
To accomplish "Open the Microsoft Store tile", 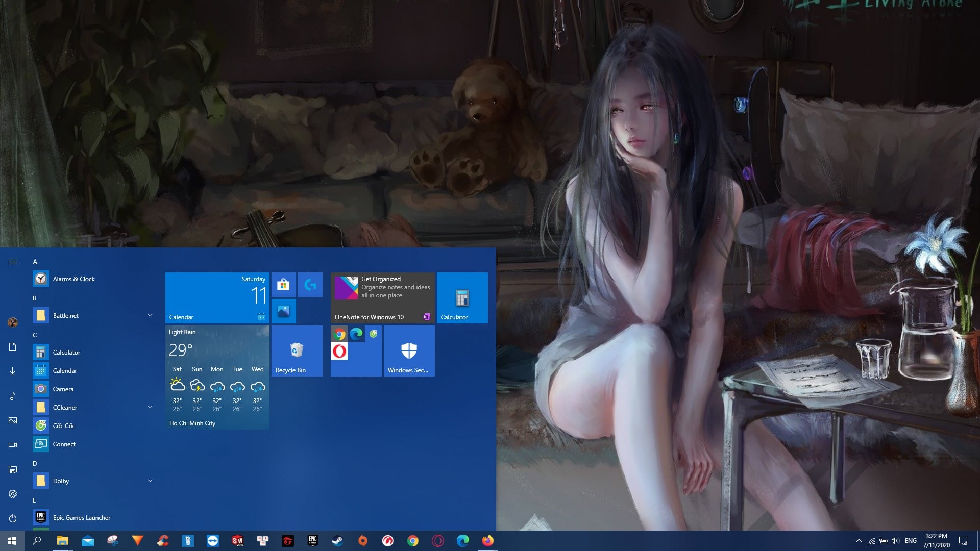I will pos(284,285).
